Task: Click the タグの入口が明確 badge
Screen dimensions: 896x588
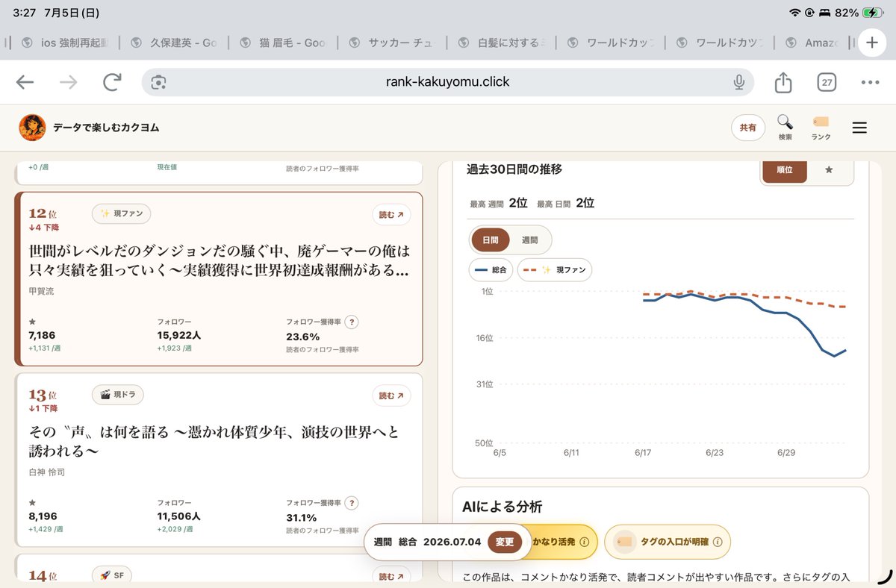Action: [x=668, y=542]
